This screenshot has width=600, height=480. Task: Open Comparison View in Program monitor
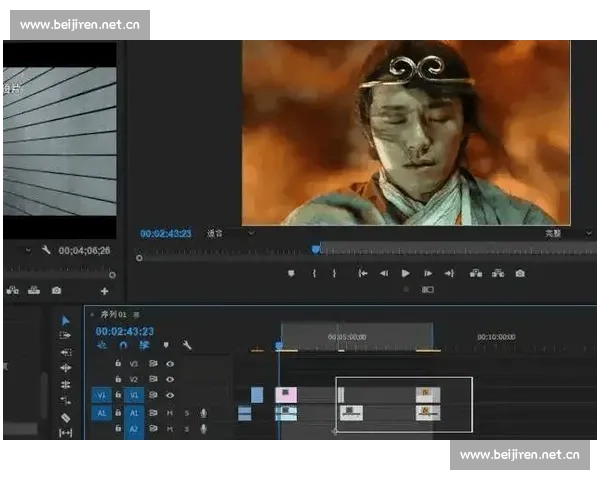coord(427,289)
